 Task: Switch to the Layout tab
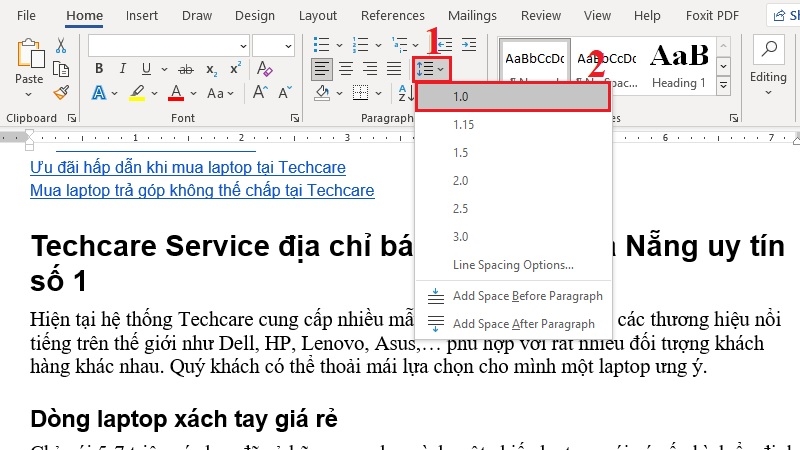pos(318,16)
